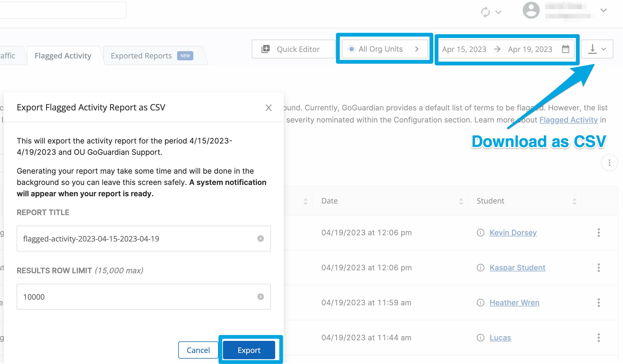Click the refresh sync icon in header
The width and height of the screenshot is (623, 364).
coord(485,12)
